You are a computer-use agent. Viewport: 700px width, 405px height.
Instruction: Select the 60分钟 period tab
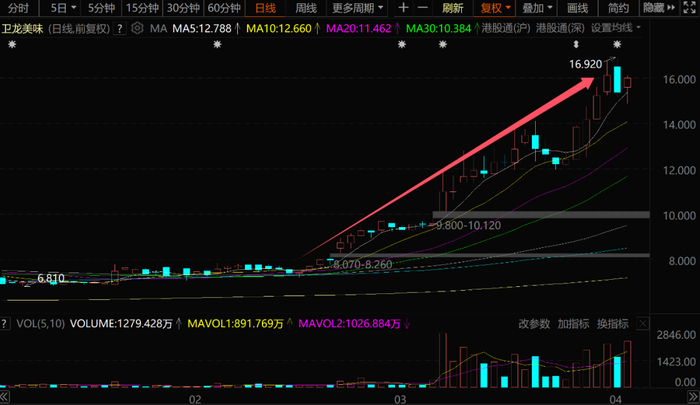(x=224, y=8)
